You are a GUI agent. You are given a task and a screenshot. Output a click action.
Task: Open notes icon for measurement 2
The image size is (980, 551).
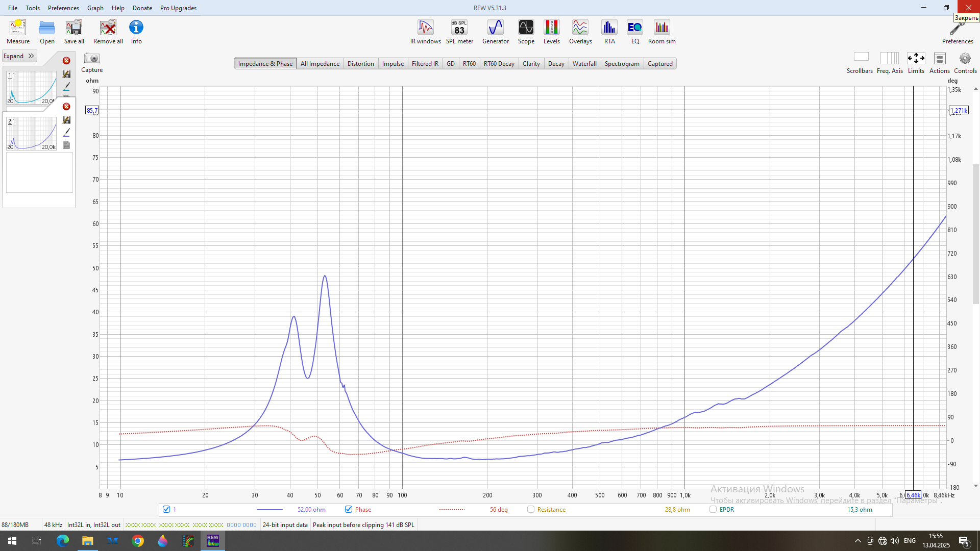(x=66, y=145)
